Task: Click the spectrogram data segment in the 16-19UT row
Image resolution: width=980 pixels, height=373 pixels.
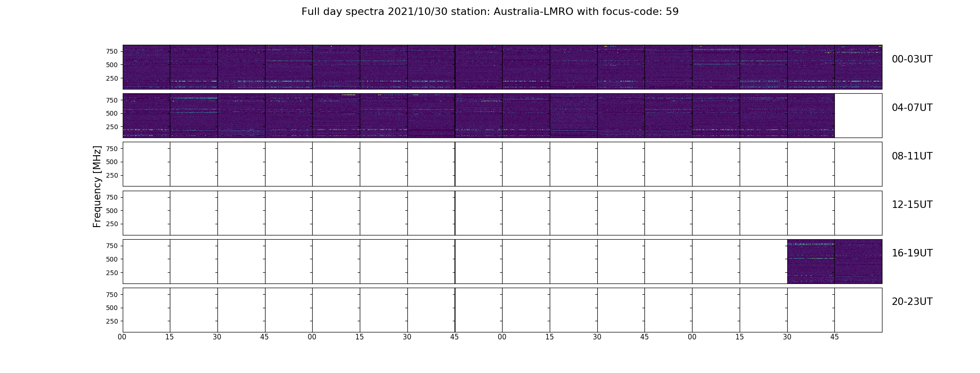Action: [x=834, y=262]
